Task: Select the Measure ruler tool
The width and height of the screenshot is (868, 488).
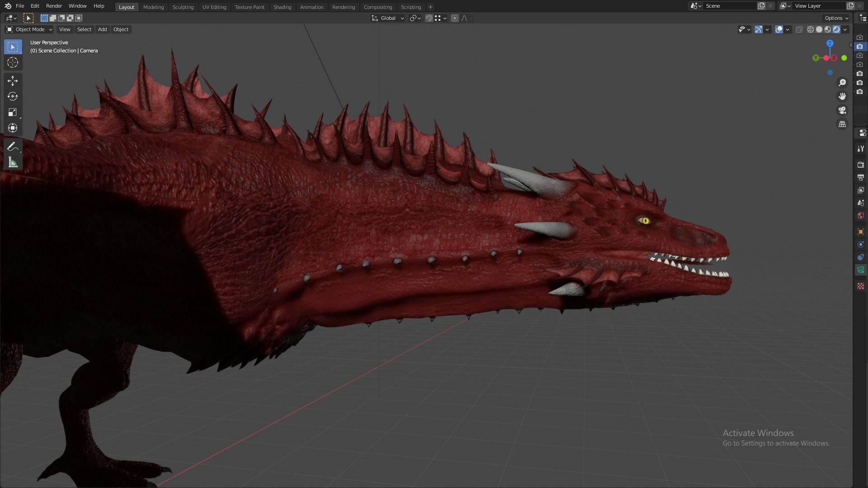Action: [x=13, y=162]
